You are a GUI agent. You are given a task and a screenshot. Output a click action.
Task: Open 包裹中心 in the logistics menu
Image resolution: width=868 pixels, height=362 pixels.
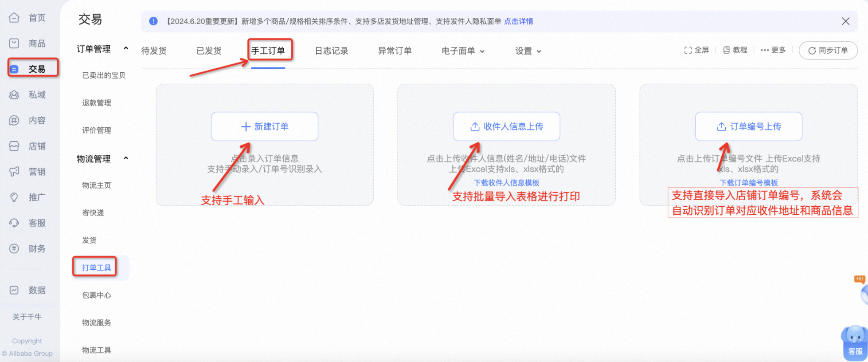pos(97,295)
